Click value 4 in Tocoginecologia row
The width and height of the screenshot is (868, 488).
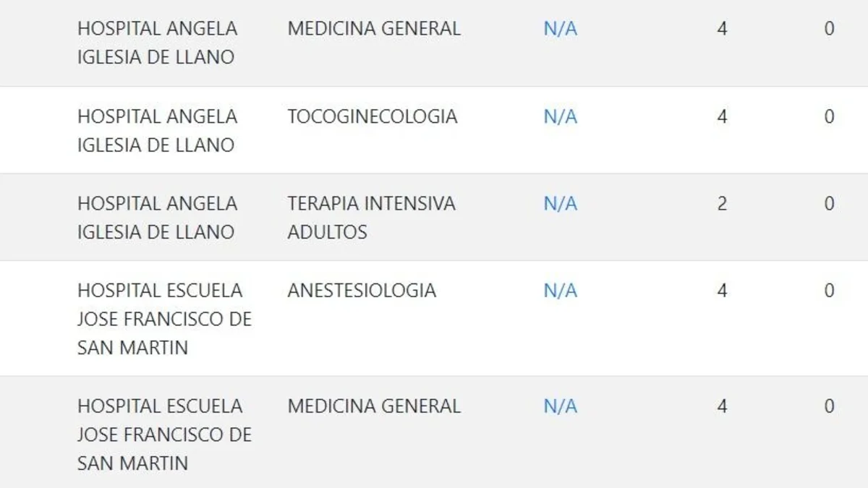[x=722, y=116]
